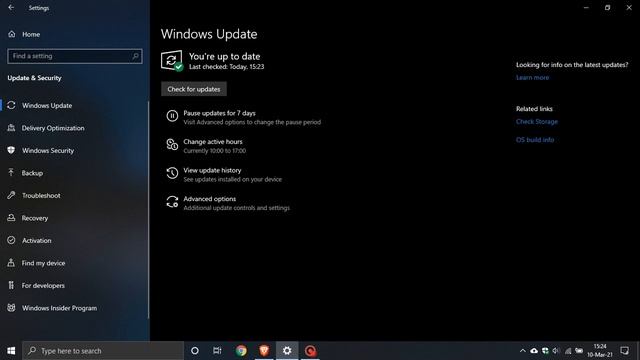Viewport: 640px width, 360px height.
Task: Click the Find a setting search box
Action: [x=75, y=56]
